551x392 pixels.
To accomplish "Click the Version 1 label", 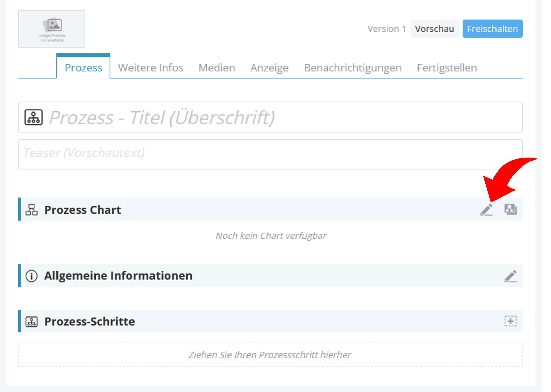I will click(387, 29).
